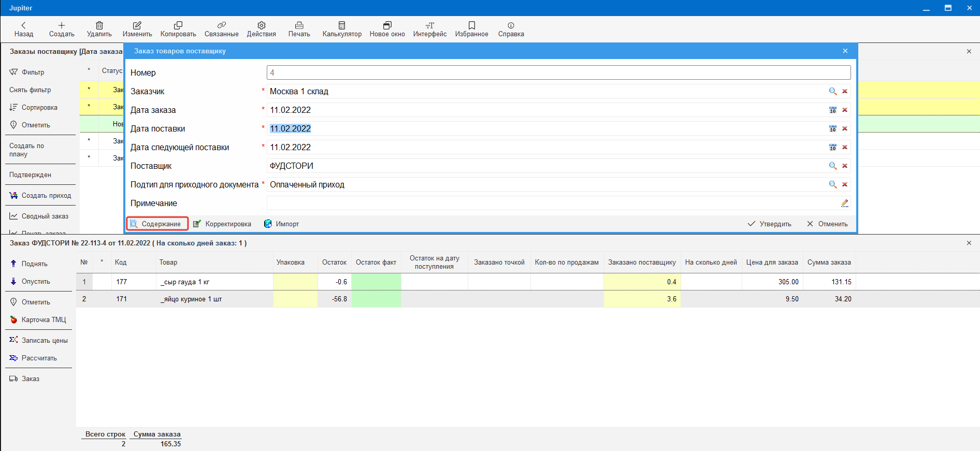Open the Справка help icon
The image size is (980, 451).
[511, 25]
